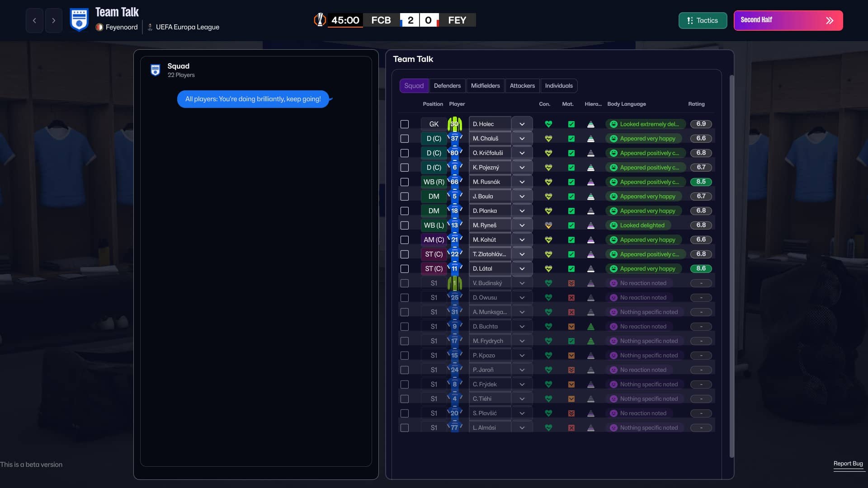Click M. Rusnák's number 66 shirt icon
868x488 pixels.
(454, 182)
